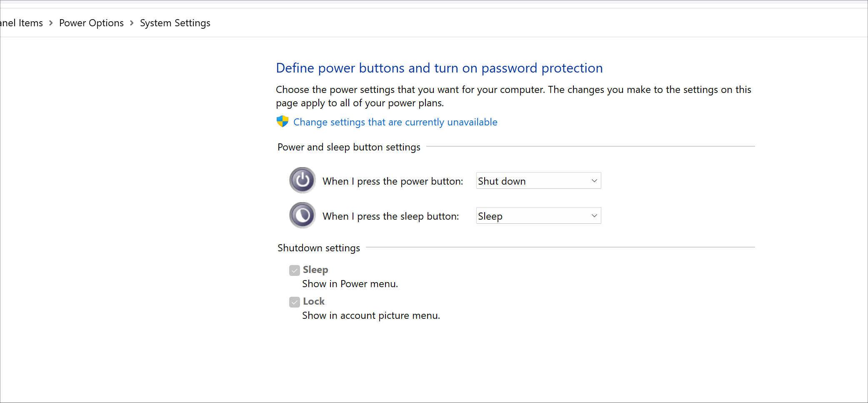This screenshot has width=868, height=403.
Task: Click 'Define power buttons' page heading
Action: coord(439,68)
